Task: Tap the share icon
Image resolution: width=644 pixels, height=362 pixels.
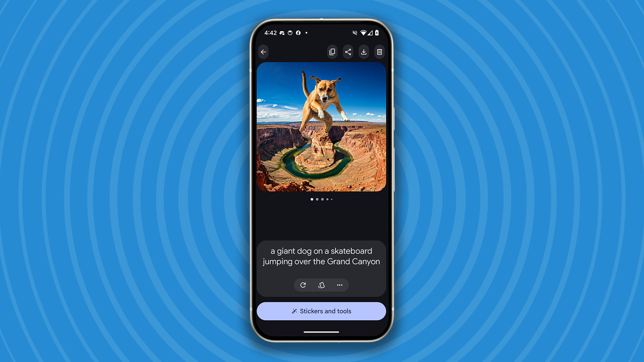Action: (348, 52)
